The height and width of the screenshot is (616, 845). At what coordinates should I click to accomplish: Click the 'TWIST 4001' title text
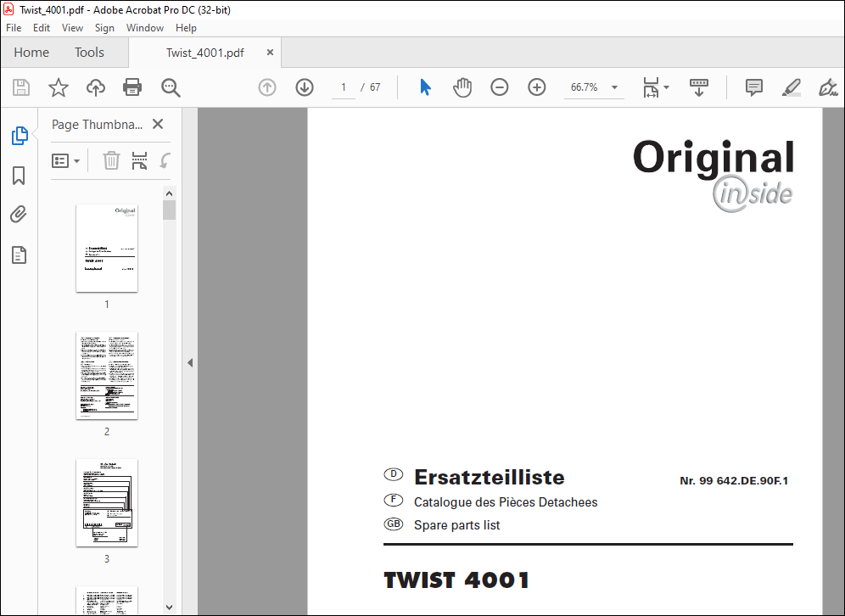456,580
